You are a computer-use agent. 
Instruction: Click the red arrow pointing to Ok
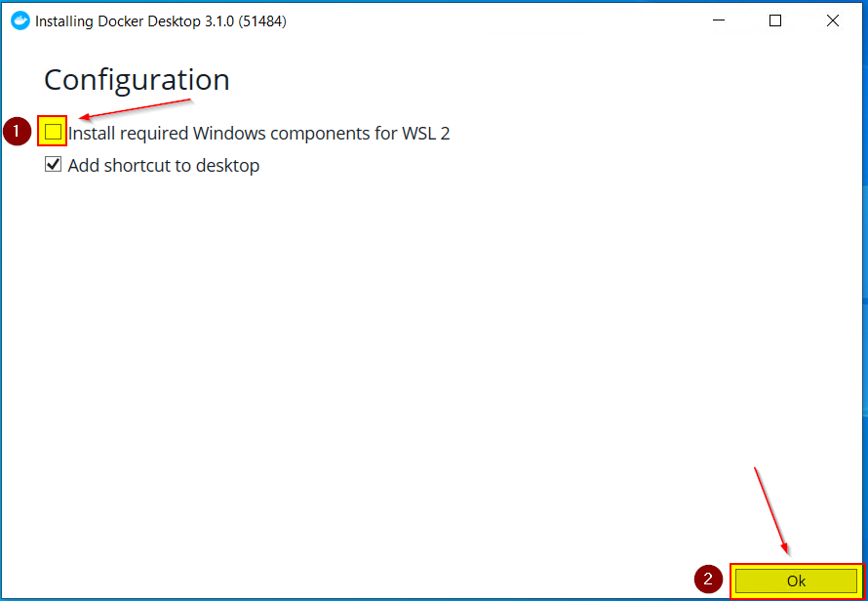(771, 510)
